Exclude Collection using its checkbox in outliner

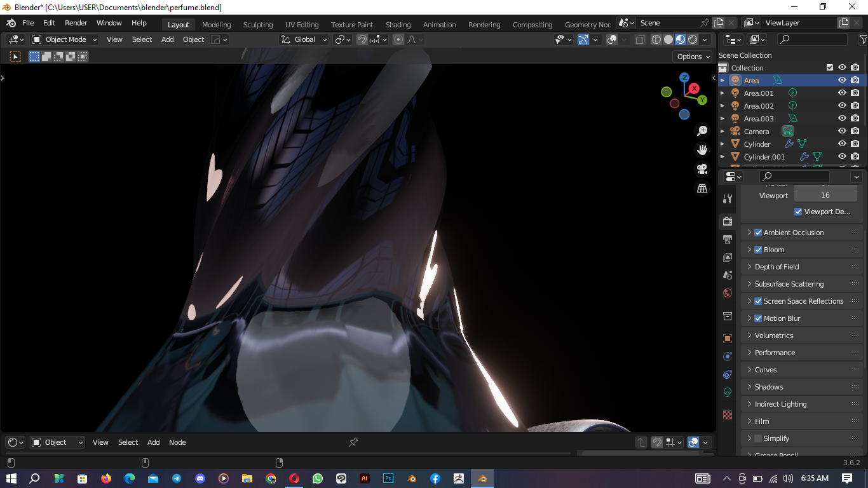[x=830, y=68]
